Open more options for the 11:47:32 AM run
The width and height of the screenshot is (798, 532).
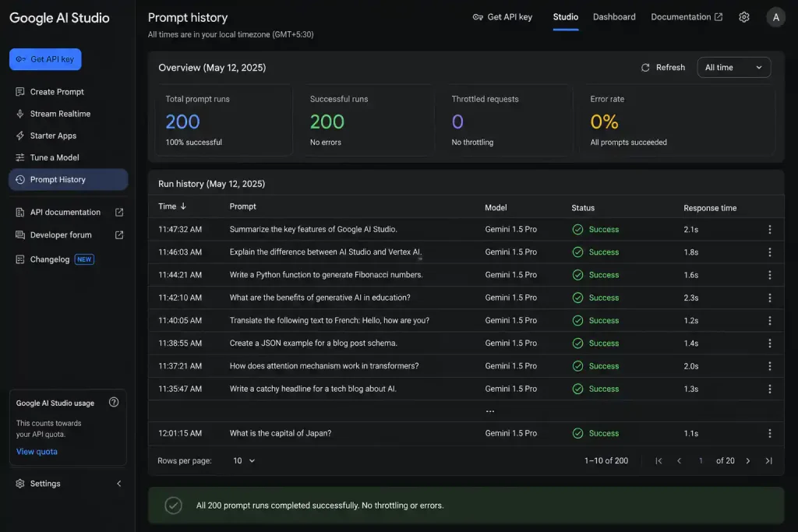(x=769, y=229)
